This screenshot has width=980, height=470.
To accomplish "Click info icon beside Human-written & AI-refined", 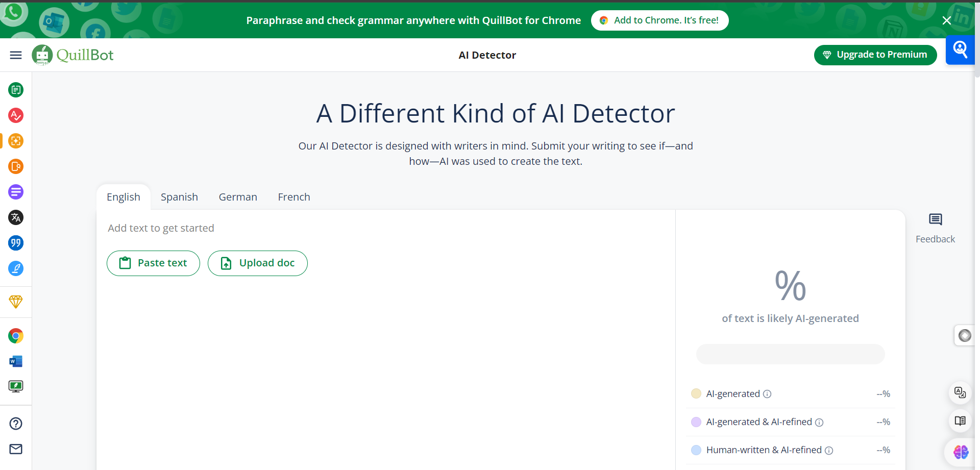I will pos(829,451).
